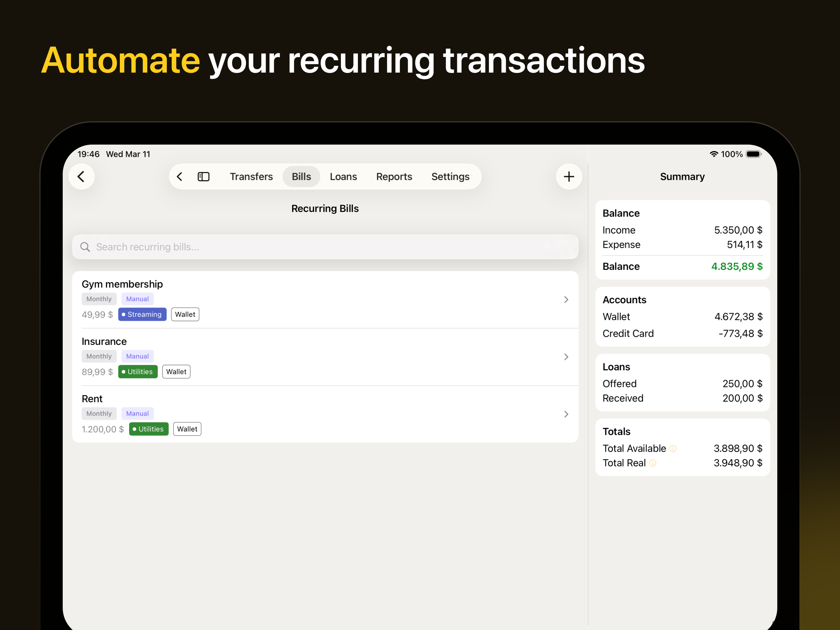The image size is (840, 630).
Task: Click the Total Available label
Action: click(x=634, y=449)
